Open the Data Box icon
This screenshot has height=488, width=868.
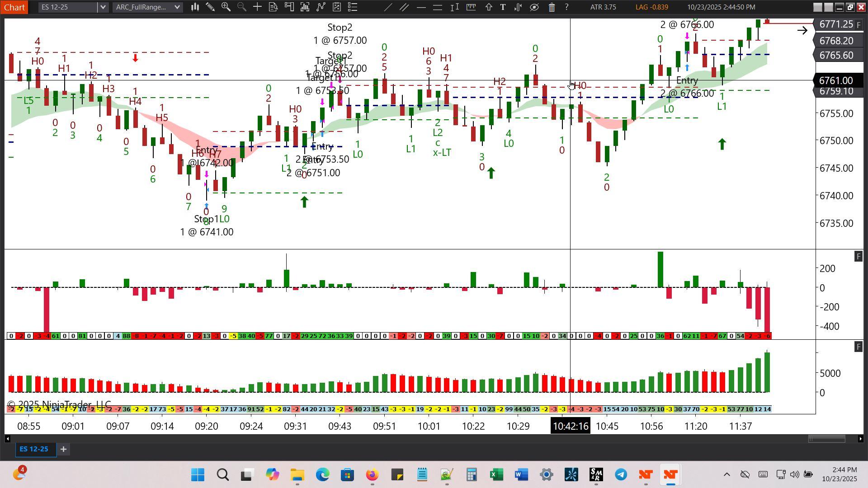[x=273, y=7]
